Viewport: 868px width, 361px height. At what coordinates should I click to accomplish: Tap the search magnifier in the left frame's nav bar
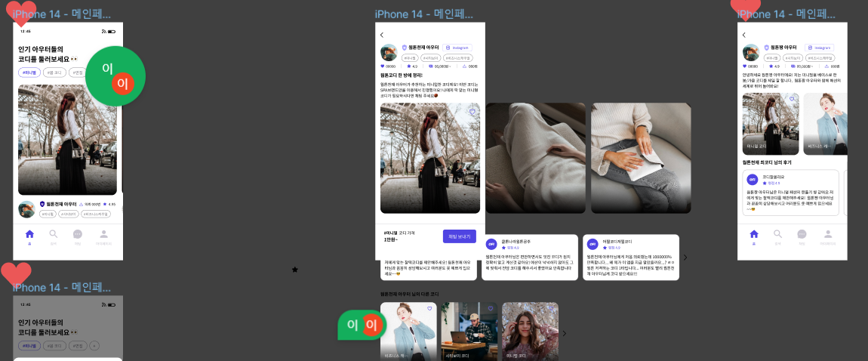[53, 234]
